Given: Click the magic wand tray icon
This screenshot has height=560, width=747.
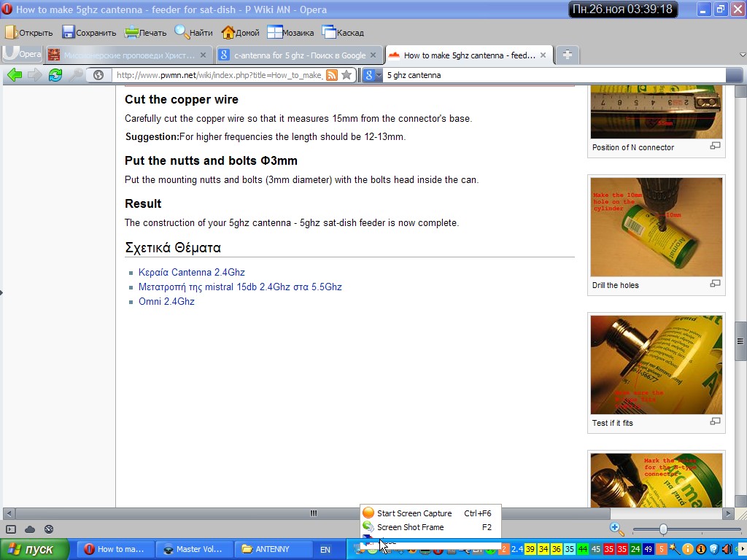Looking at the screenshot, I should click(674, 550).
